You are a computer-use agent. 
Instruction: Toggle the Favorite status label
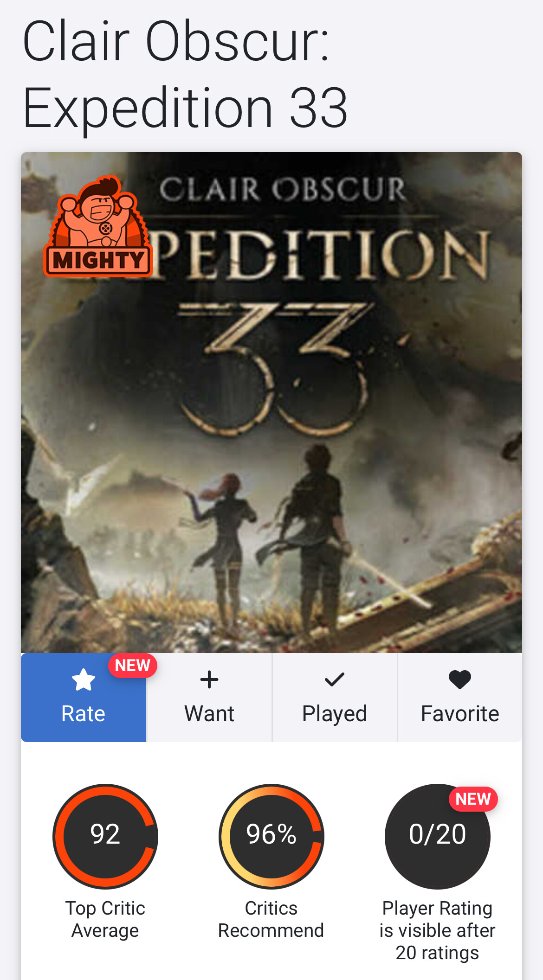[x=460, y=713]
